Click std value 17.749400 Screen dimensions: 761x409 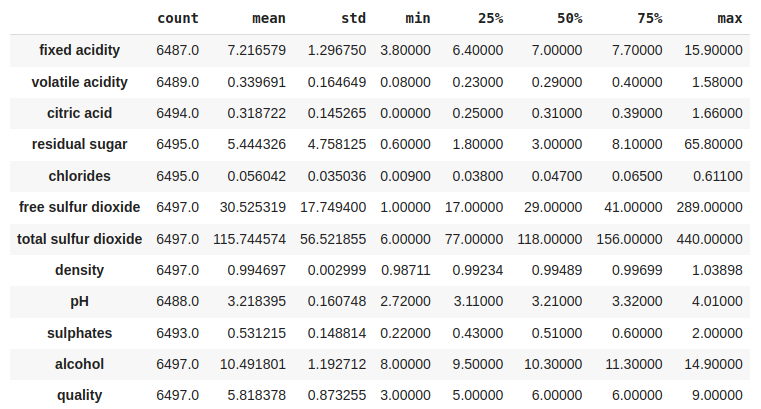(x=333, y=207)
